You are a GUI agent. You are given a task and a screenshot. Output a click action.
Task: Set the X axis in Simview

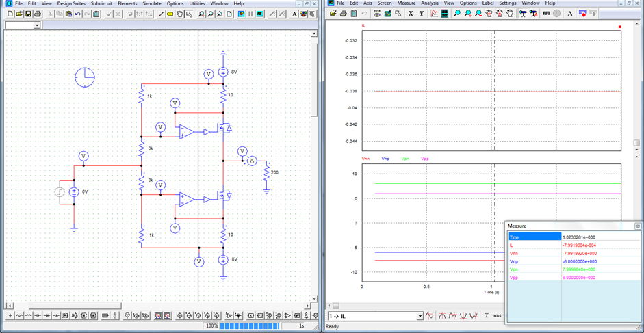pos(411,14)
